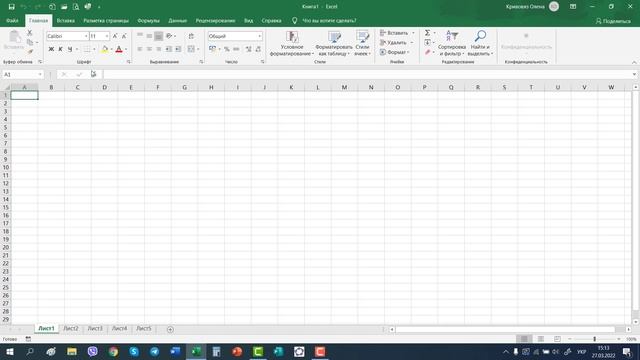Click the AutoSum sigma icon
Image resolution: width=640 pixels, height=360 pixels.
pos(427,33)
